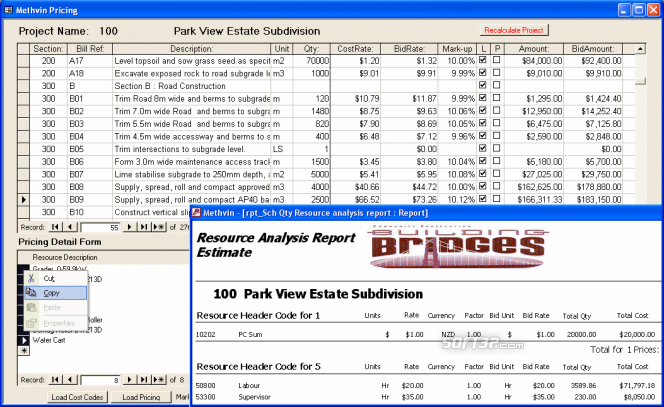Click the Properties icon in context menu
This screenshot has width=664, height=407.
point(31,323)
